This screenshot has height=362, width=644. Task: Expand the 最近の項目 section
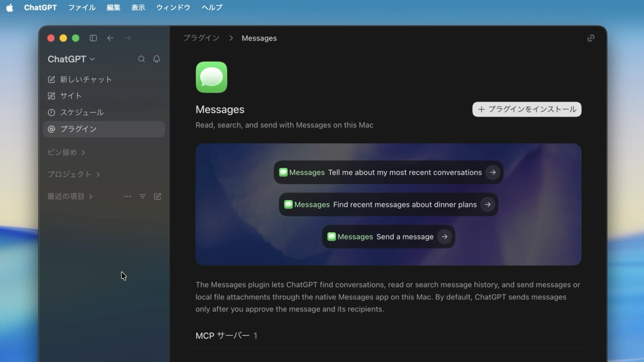click(x=70, y=197)
